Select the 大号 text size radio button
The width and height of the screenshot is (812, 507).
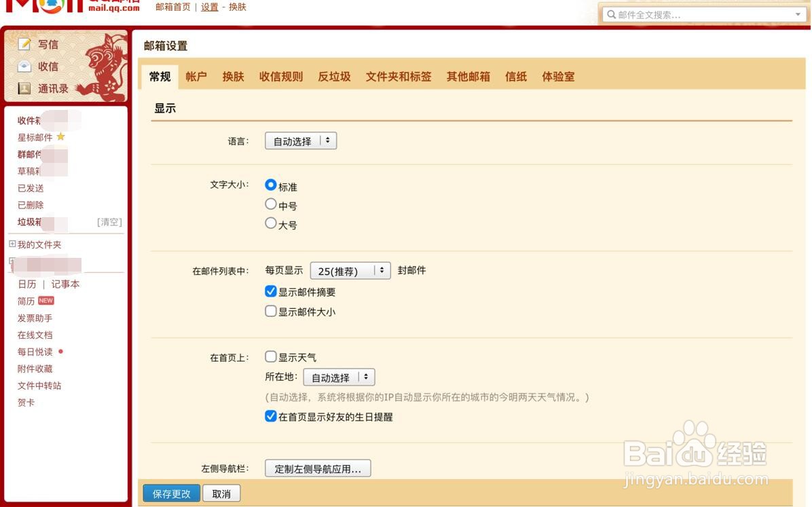pyautogui.click(x=270, y=223)
